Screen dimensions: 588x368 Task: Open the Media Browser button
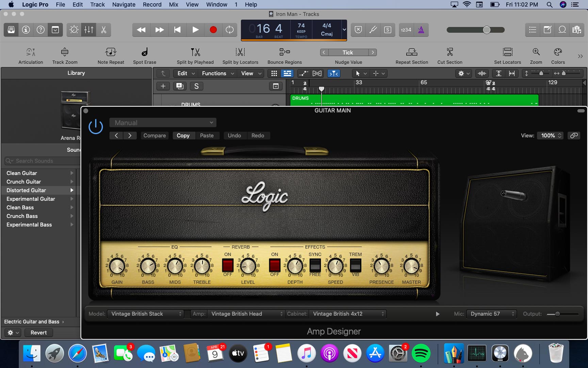(577, 30)
